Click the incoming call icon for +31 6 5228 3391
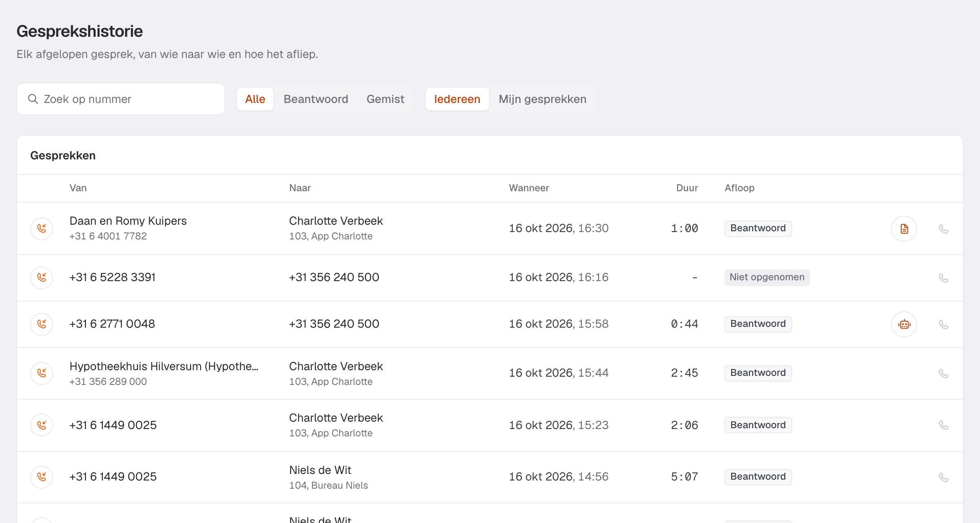The image size is (980, 523). [42, 277]
